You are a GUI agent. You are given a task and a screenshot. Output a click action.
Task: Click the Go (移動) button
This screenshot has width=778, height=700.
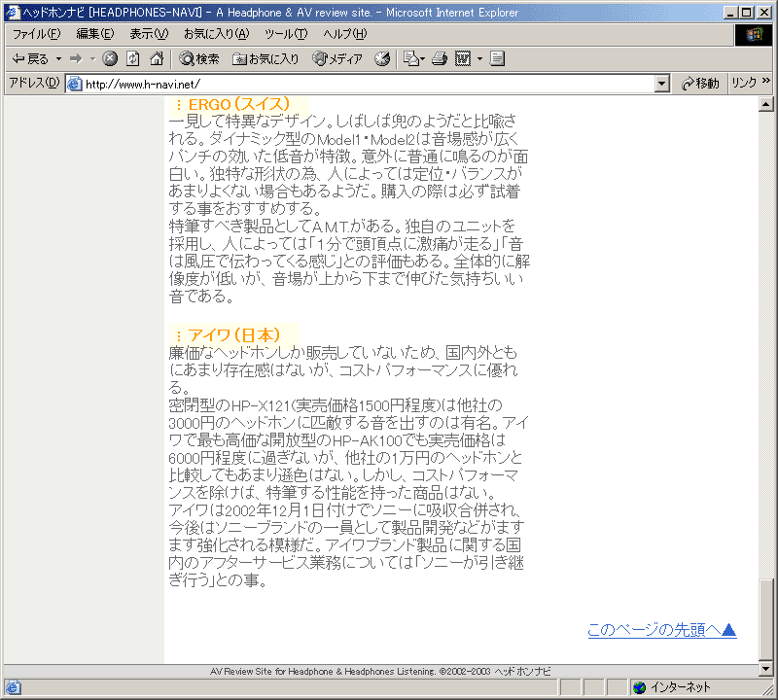coord(700,84)
